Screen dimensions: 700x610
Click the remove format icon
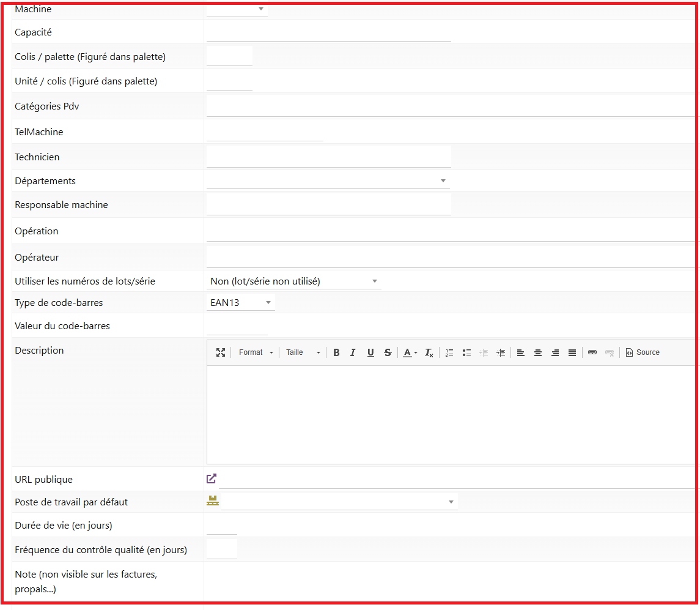coord(429,352)
